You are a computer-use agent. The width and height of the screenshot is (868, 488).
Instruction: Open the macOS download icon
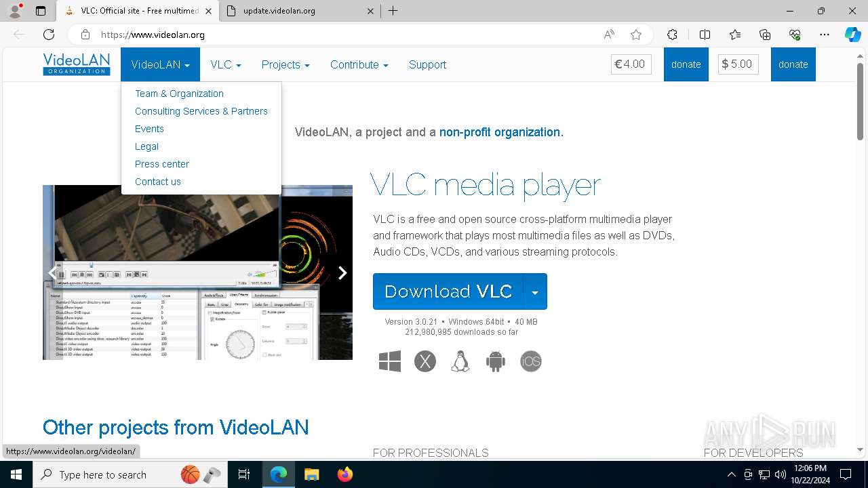(x=425, y=361)
